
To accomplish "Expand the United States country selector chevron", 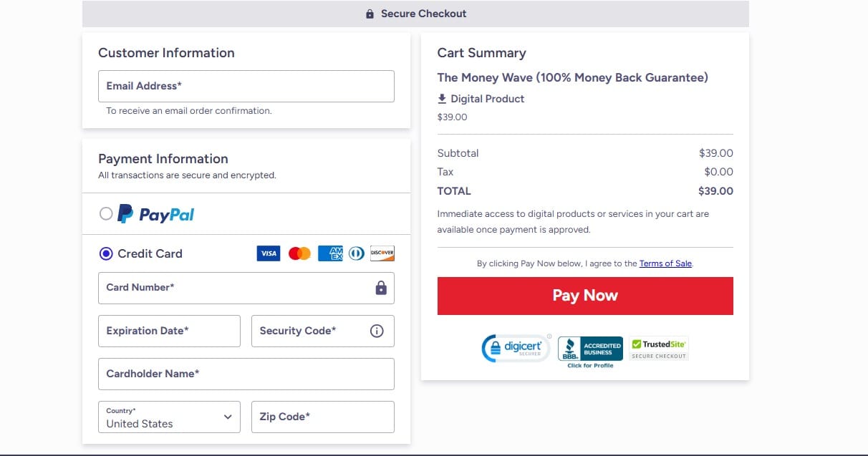I will (x=227, y=417).
